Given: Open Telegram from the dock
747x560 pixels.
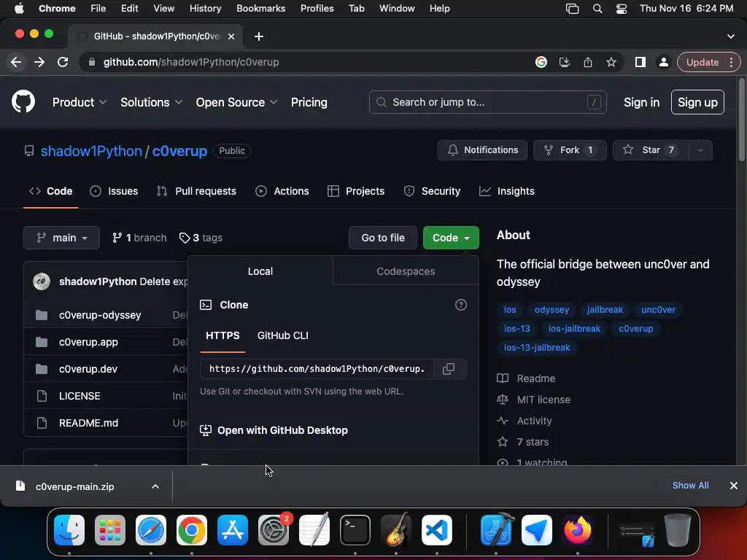Looking at the screenshot, I should pos(537,530).
